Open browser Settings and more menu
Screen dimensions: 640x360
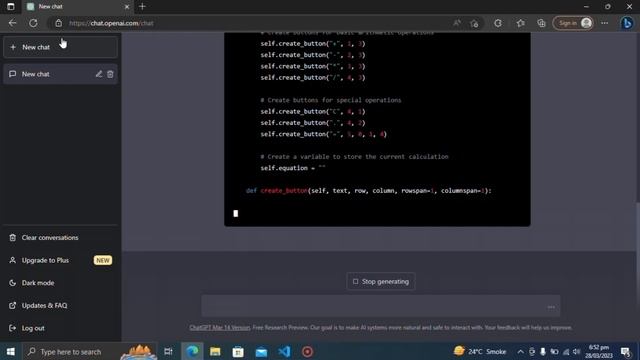click(x=604, y=23)
